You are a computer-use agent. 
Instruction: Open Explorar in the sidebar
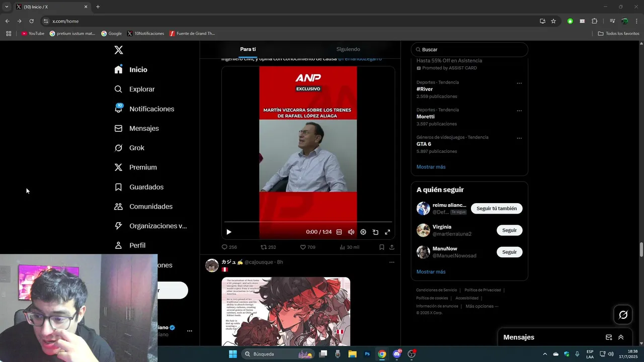pyautogui.click(x=135, y=89)
